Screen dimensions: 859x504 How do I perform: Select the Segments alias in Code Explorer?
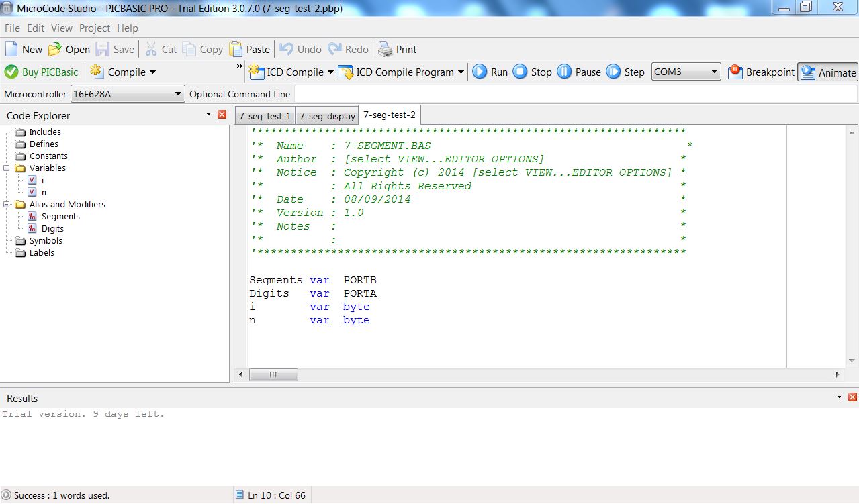pyautogui.click(x=60, y=216)
